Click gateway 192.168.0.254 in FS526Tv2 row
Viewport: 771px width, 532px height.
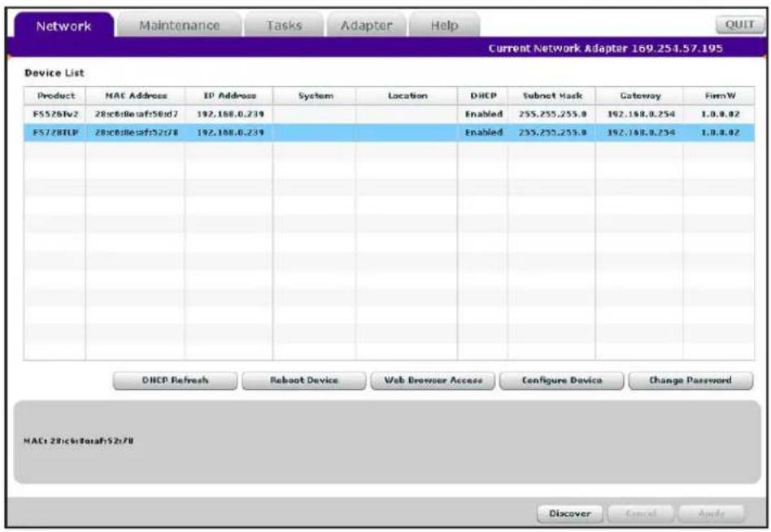pos(641,115)
